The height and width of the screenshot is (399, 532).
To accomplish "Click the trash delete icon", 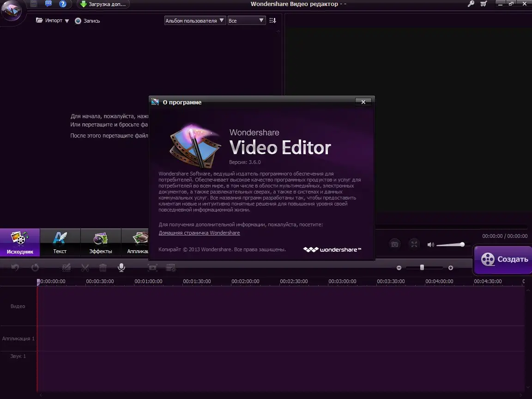I will [x=103, y=268].
